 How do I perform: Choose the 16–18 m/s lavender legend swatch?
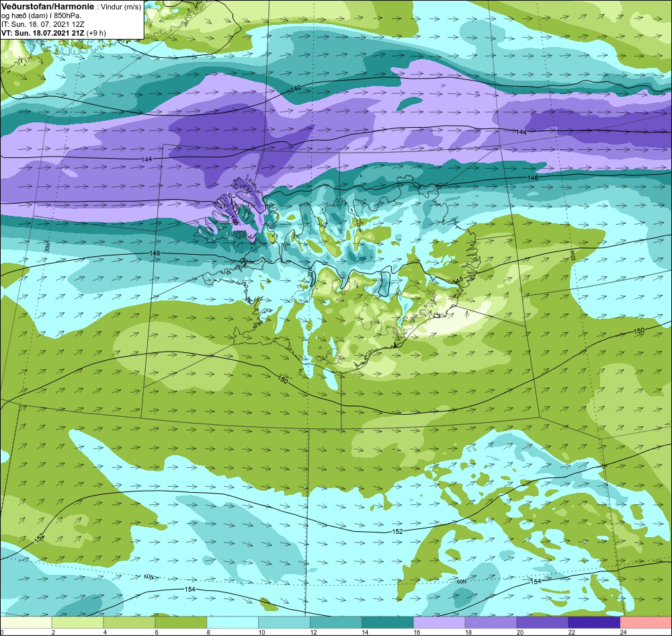coord(439,622)
